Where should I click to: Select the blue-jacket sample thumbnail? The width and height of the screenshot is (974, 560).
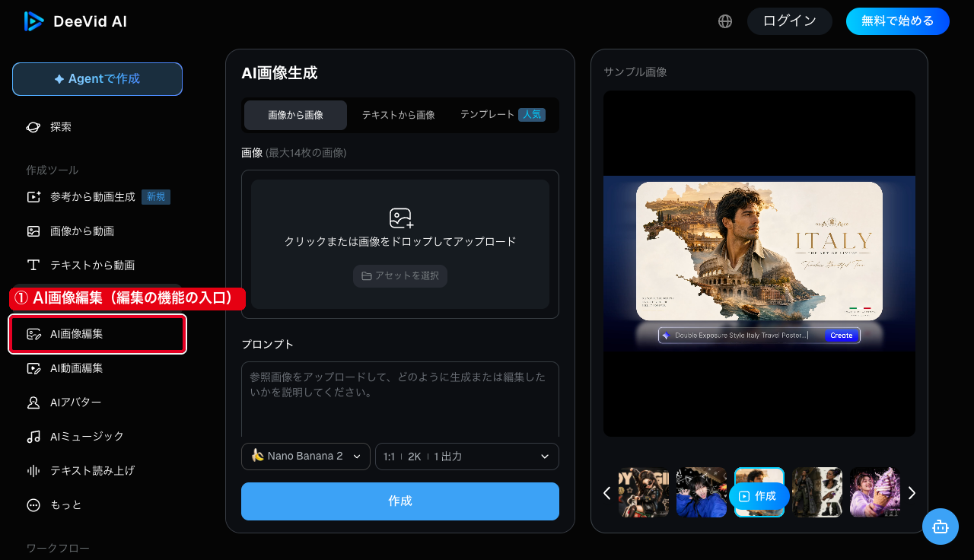point(702,492)
